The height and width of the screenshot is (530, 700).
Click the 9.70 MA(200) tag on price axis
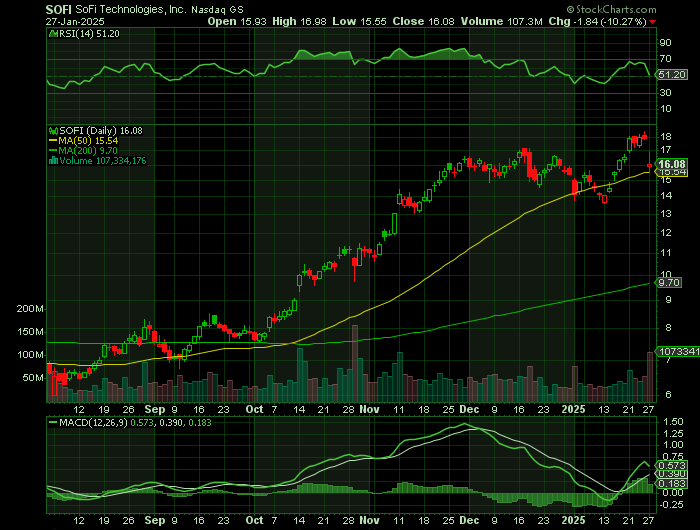[x=669, y=283]
